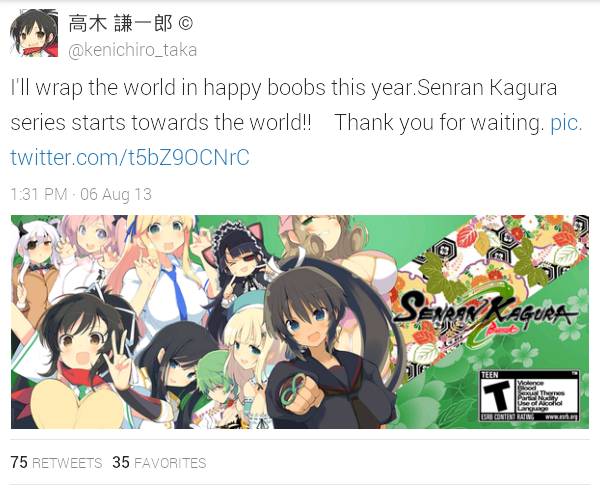This screenshot has height=488, width=600.
Task: Open the pic.twitter.com/t5bZ9OCNrC link
Action: coord(297,140)
